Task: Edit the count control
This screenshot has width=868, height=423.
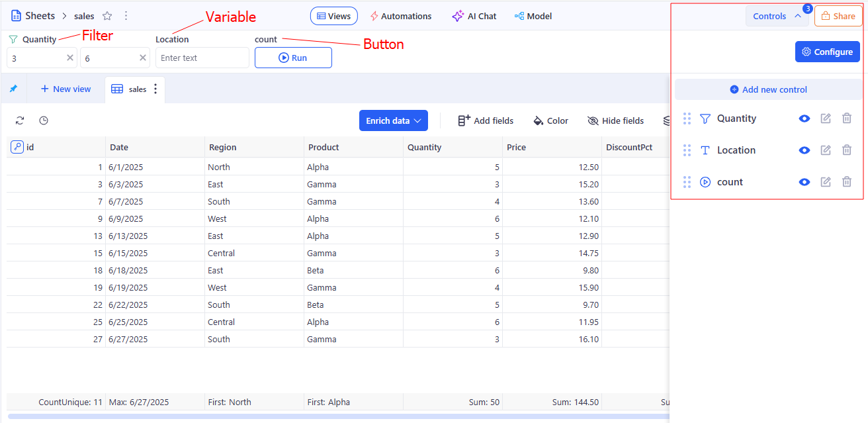Action: [x=826, y=182]
